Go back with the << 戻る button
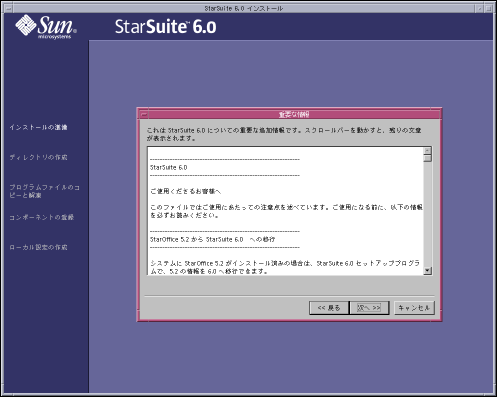Screen dimensions: 497x397 point(329,308)
